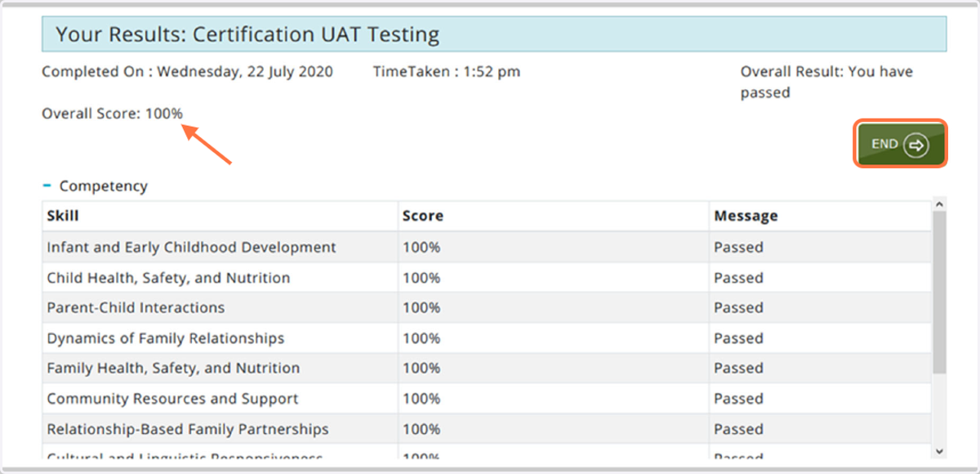Click the green END button
This screenshot has height=474, width=980.
900,144
